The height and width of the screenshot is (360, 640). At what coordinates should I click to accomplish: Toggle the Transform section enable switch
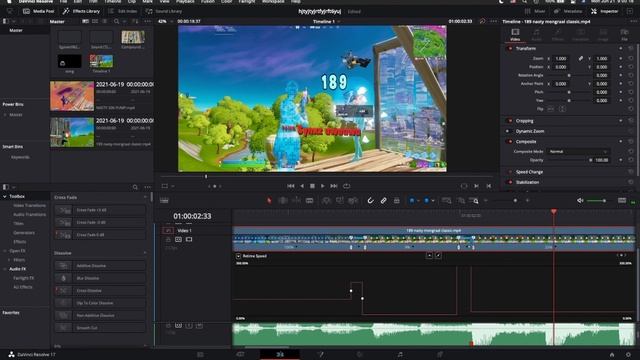(x=510, y=49)
